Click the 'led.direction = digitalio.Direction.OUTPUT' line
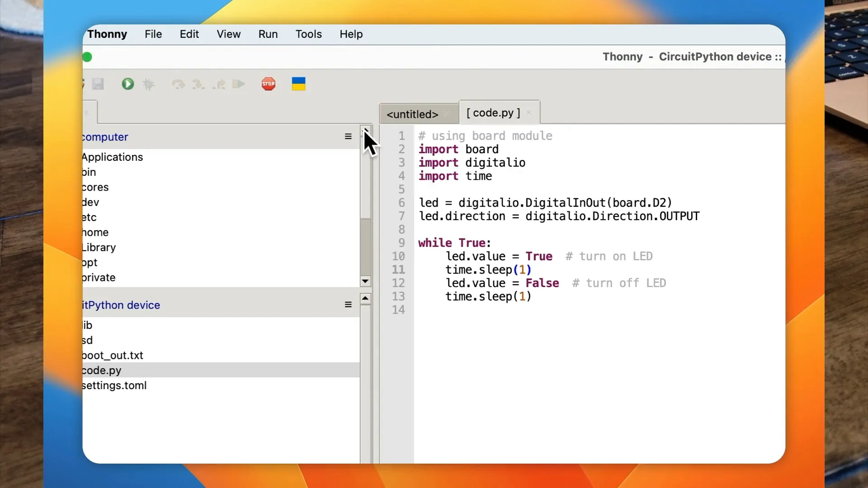 pyautogui.click(x=559, y=216)
